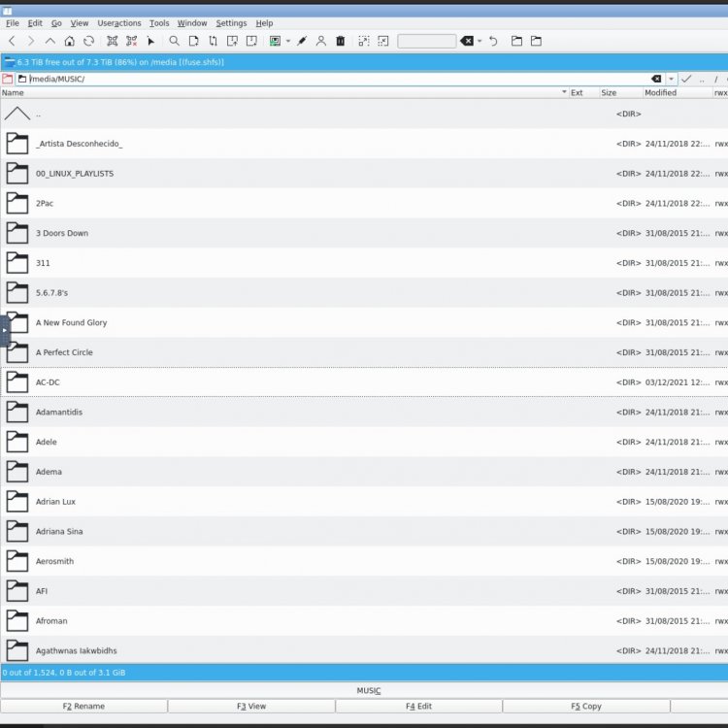Click the F4 Edit button
Image resolution: width=728 pixels, height=728 pixels.
pyautogui.click(x=418, y=707)
